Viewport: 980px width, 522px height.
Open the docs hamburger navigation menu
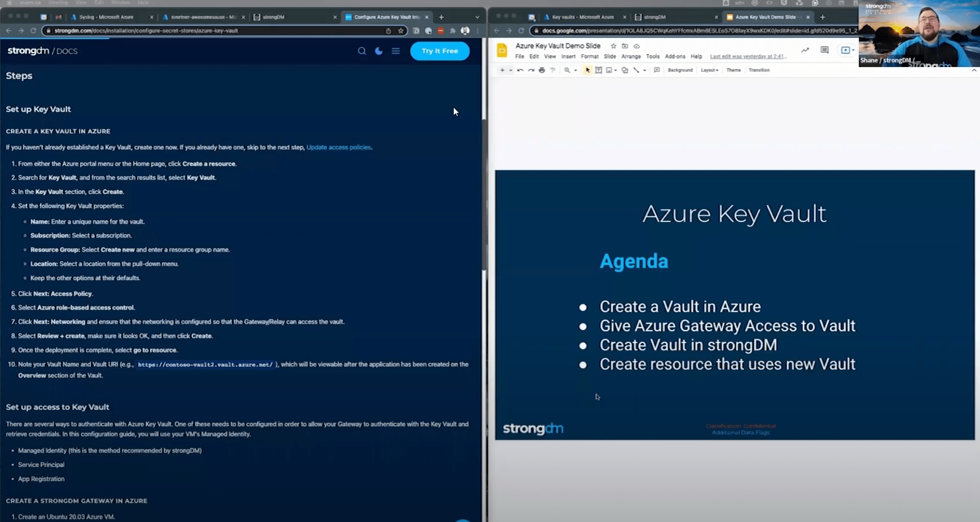pos(396,51)
